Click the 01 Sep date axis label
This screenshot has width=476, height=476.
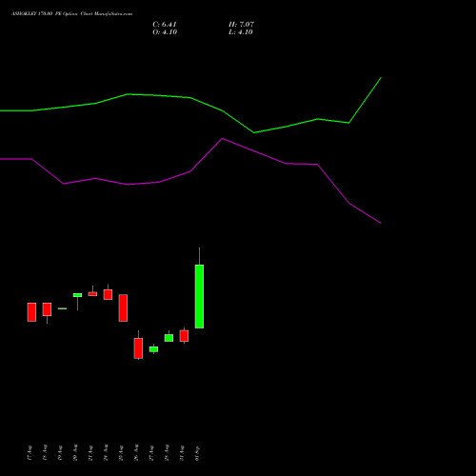(x=197, y=453)
